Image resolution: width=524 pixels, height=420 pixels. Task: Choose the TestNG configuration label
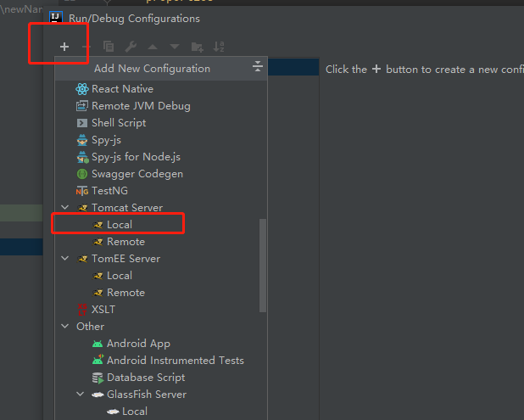pyautogui.click(x=109, y=191)
